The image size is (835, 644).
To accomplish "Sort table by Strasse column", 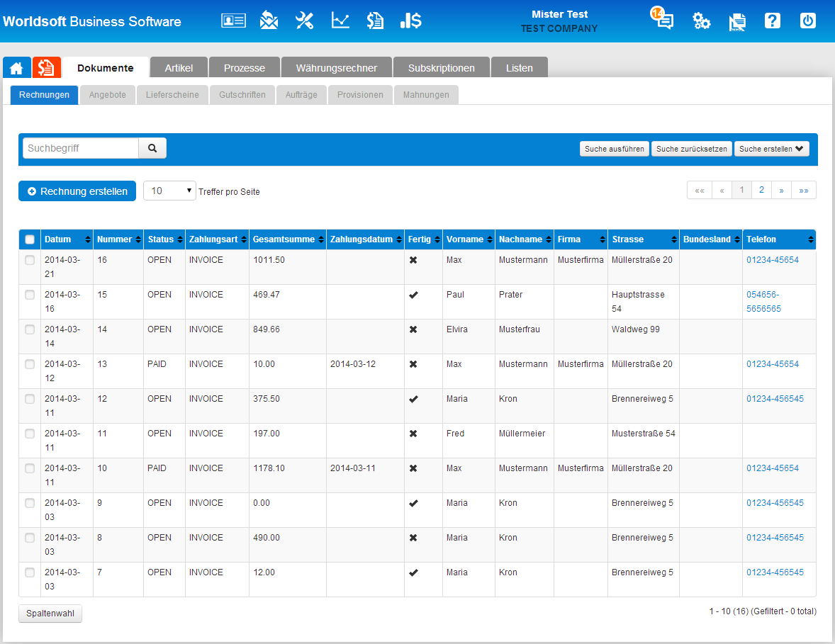I will click(644, 239).
